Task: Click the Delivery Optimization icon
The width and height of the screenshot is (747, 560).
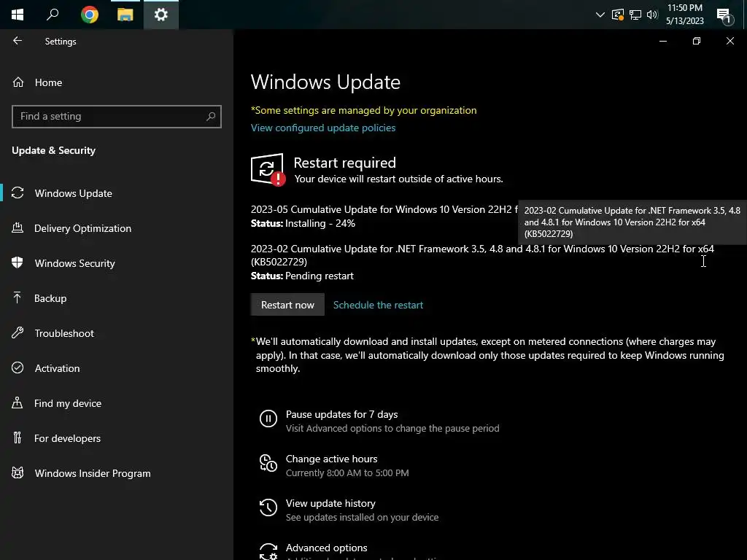Action: 18,227
